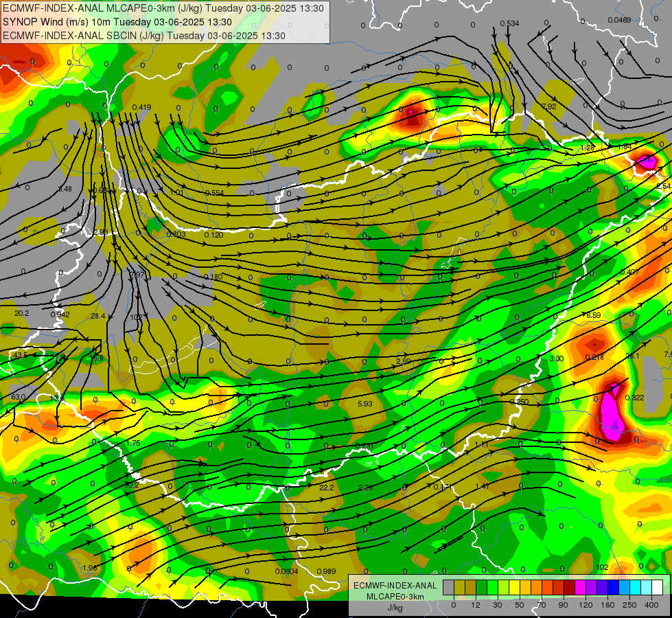The height and width of the screenshot is (618, 672).
Task: Select the legend scale label 120
Action: pos(586,605)
